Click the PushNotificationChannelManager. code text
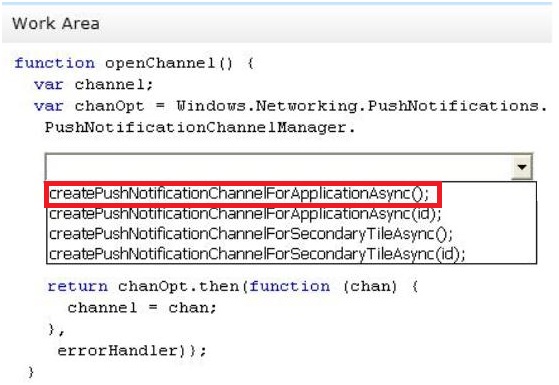The width and height of the screenshot is (559, 385). [x=200, y=128]
